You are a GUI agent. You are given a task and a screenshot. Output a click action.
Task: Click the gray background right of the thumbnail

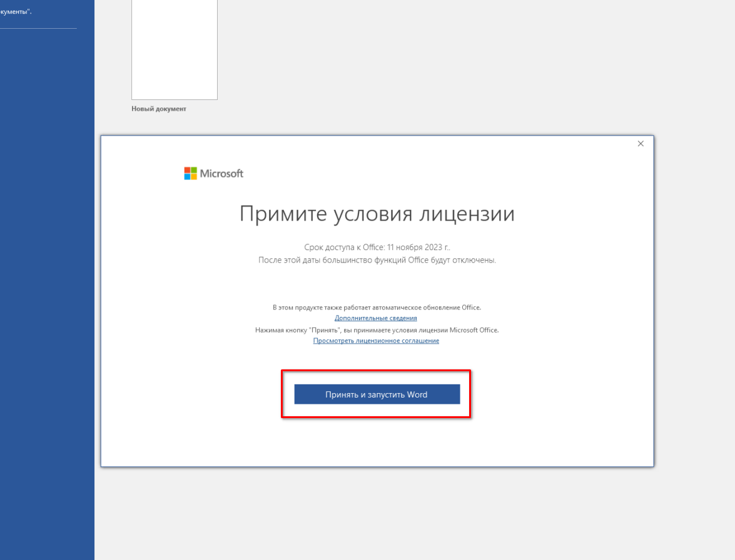[438, 62]
